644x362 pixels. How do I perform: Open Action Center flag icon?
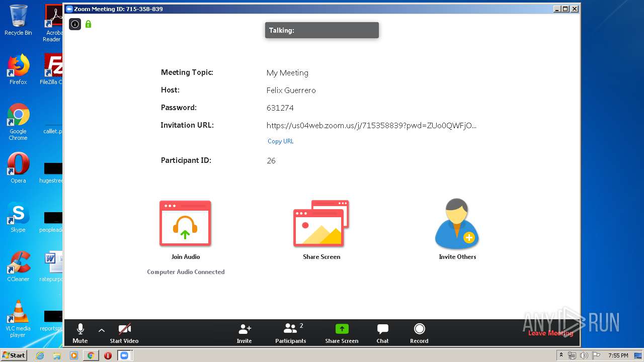596,355
